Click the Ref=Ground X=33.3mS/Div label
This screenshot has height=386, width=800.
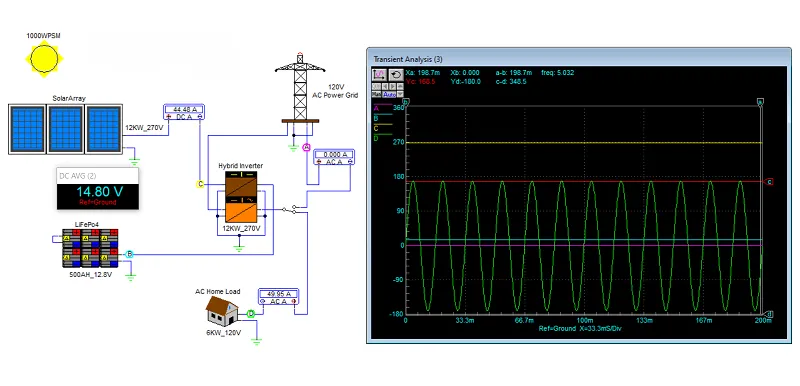point(580,328)
